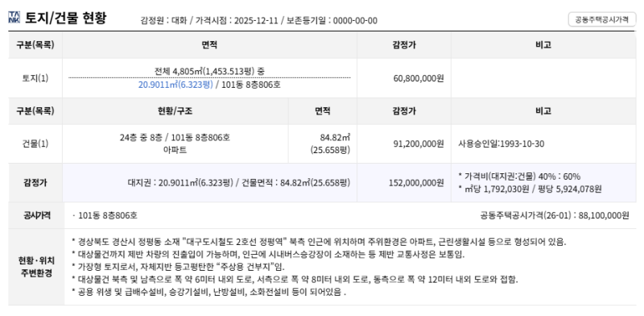Click the 감정가 row header on the left
Screen dimensions: 644x316
pyautogui.click(x=35, y=183)
